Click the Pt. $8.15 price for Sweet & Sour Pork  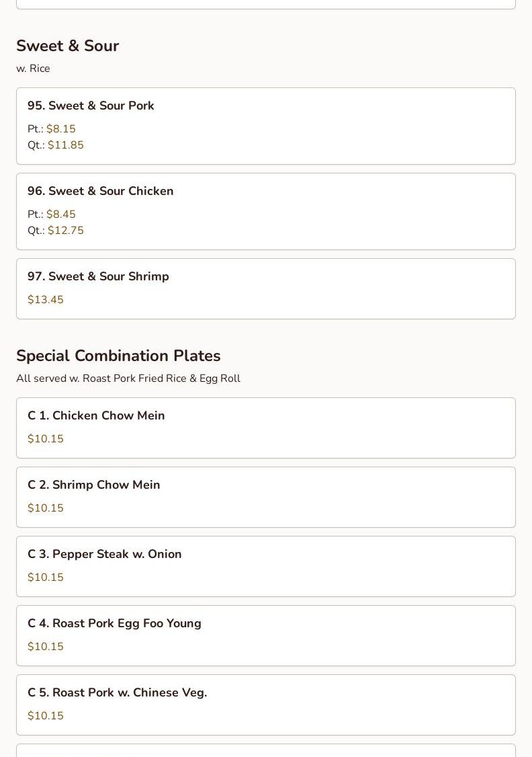[x=52, y=129]
